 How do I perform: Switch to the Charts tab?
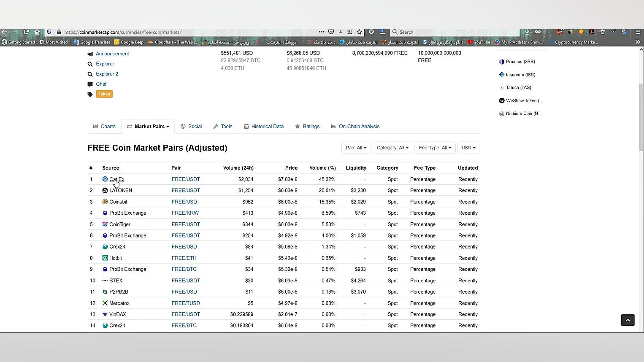tap(104, 127)
